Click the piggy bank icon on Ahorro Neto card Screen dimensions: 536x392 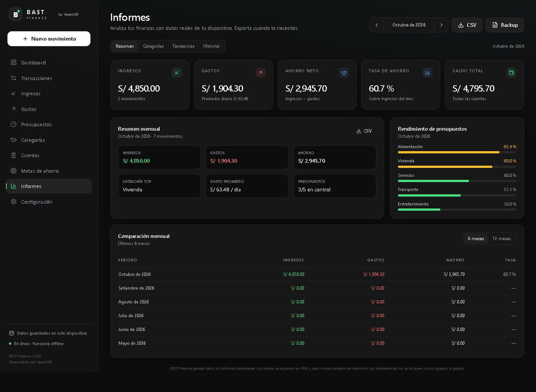[344, 72]
